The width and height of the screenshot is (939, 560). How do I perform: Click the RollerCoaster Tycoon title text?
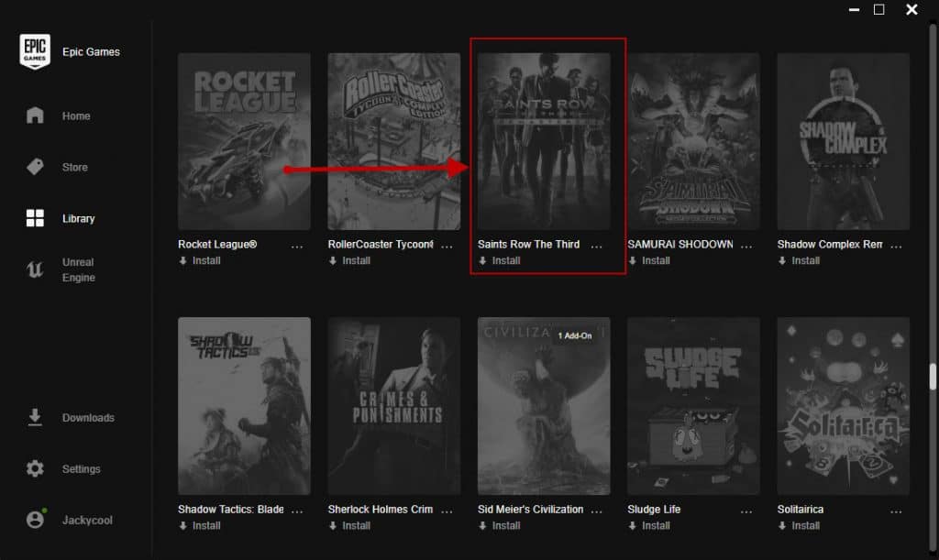[x=381, y=244]
